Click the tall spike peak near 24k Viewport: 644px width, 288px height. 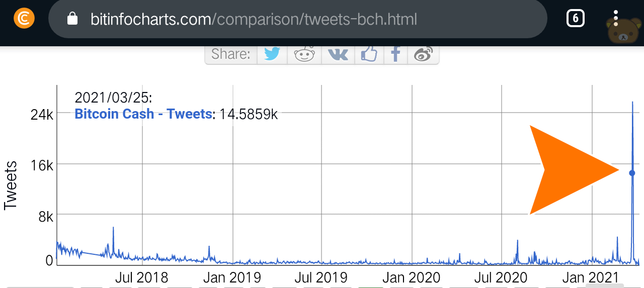[632, 103]
